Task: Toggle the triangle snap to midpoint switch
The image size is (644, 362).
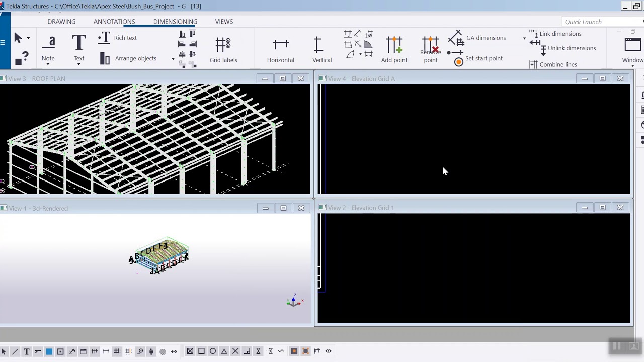Action: click(224, 351)
